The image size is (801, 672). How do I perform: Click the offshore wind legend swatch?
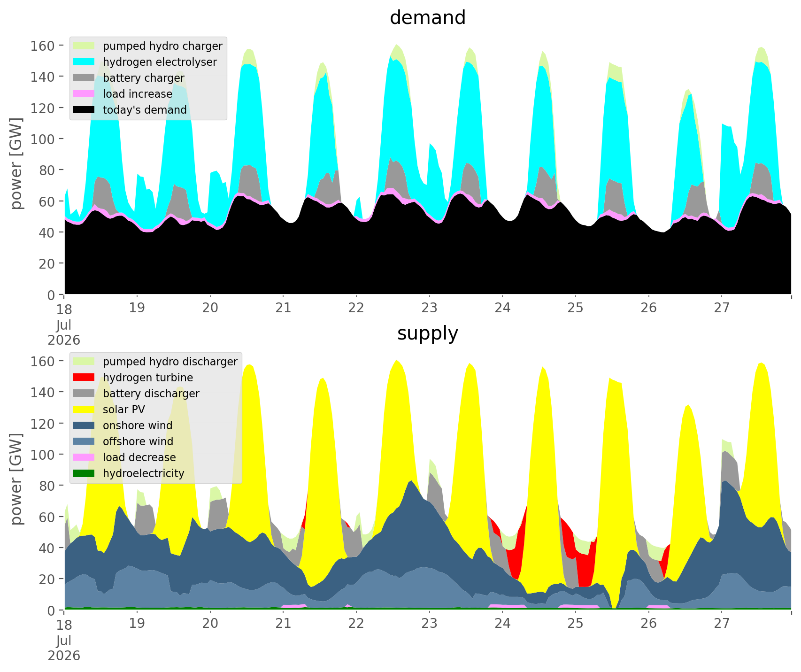[85, 441]
